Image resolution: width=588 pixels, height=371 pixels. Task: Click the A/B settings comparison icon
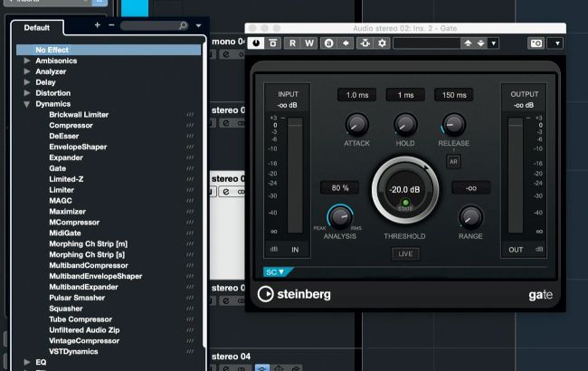[x=328, y=43]
